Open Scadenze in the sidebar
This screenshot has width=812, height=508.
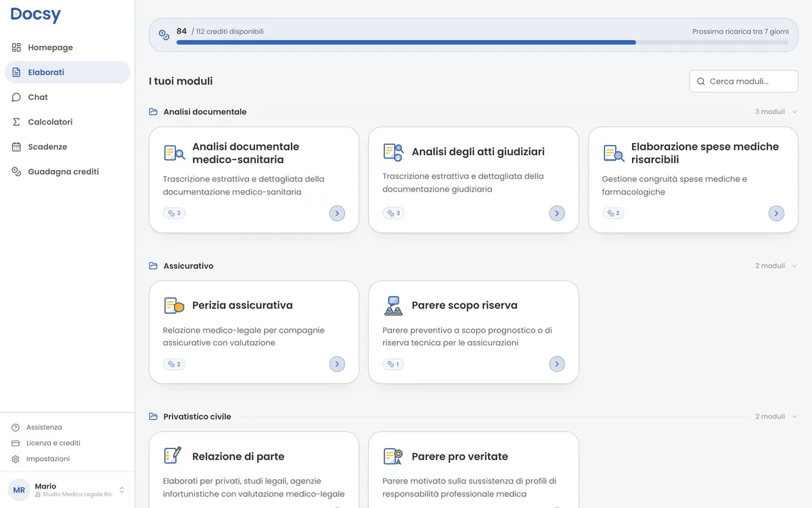pos(67,147)
